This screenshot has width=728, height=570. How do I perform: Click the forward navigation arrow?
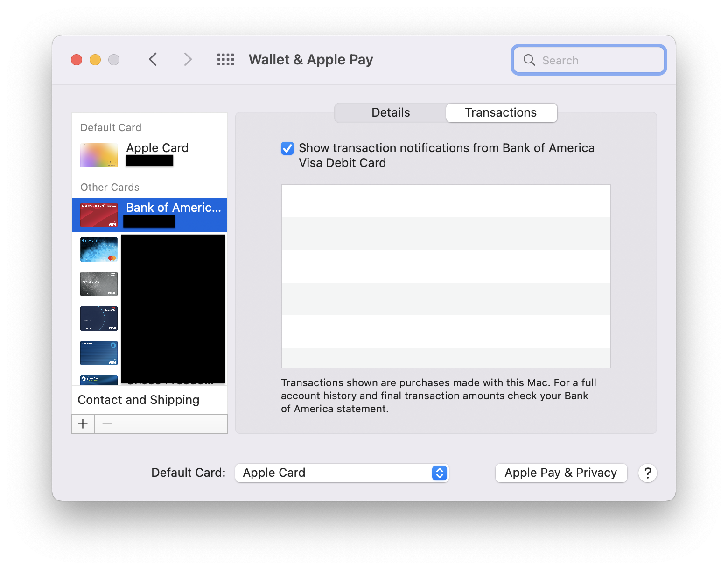coord(187,59)
